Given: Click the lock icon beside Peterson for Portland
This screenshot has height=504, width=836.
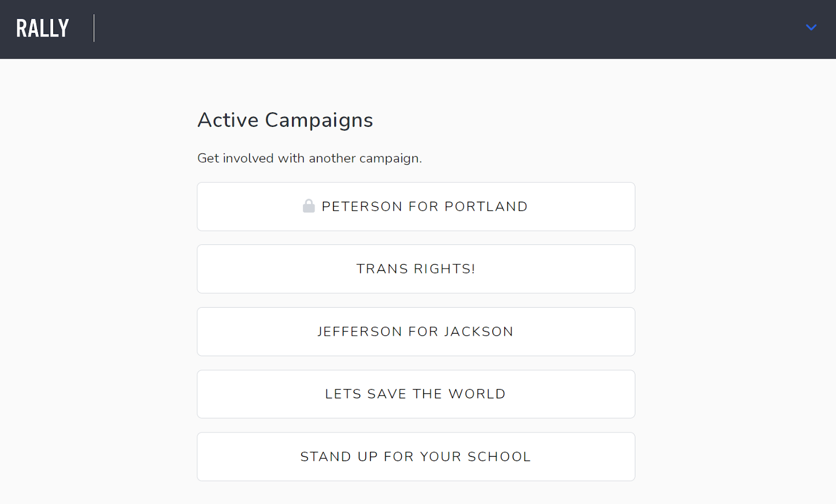Looking at the screenshot, I should (x=309, y=206).
